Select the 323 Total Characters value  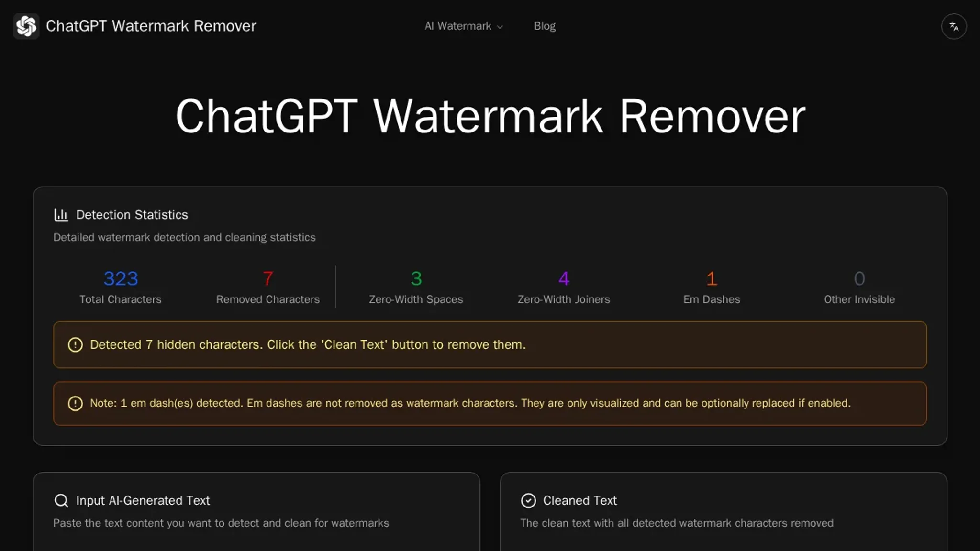point(121,278)
